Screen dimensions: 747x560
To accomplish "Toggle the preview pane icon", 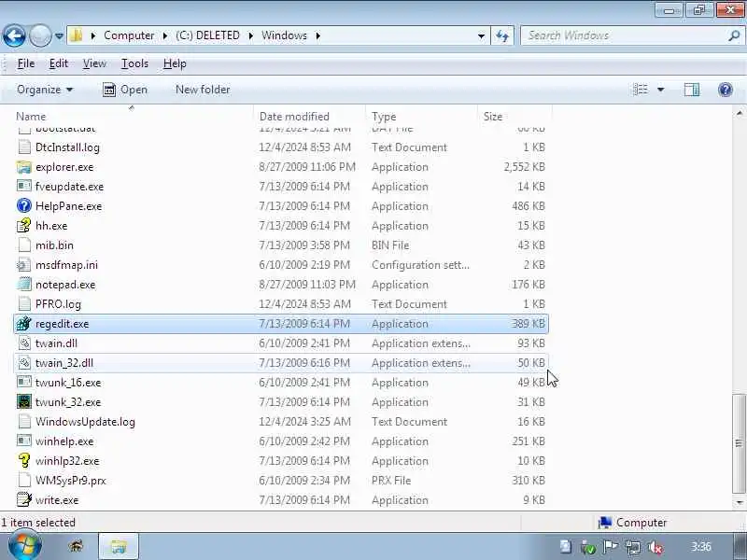I will tap(692, 90).
